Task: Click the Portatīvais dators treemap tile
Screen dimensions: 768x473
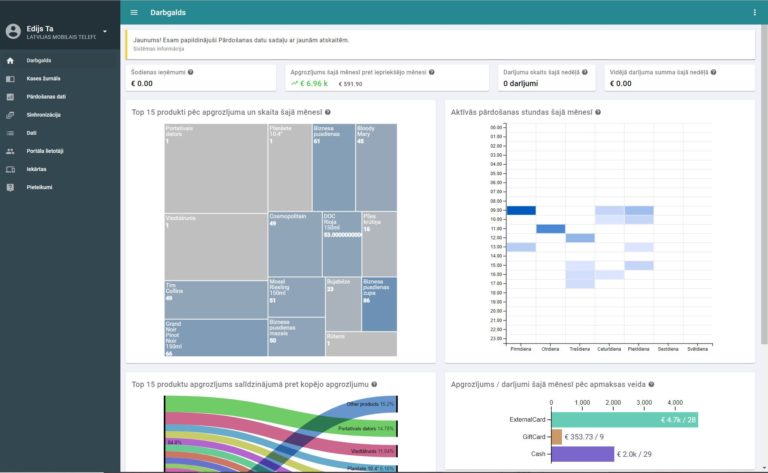Action: pyautogui.click(x=216, y=168)
